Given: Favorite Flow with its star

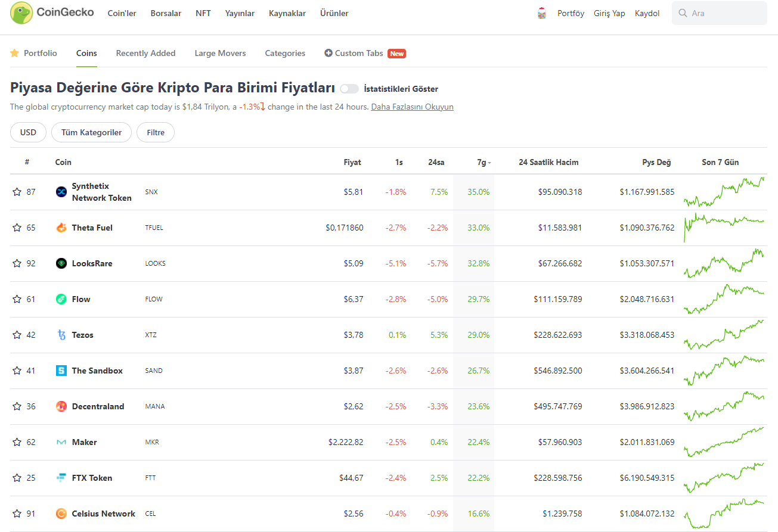Looking at the screenshot, I should [17, 299].
